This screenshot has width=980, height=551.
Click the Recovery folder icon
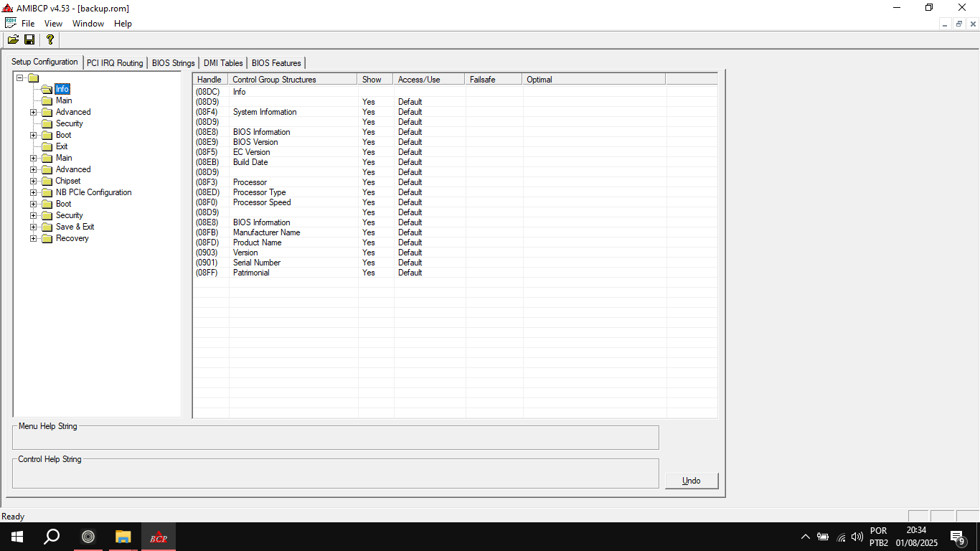pos(47,238)
